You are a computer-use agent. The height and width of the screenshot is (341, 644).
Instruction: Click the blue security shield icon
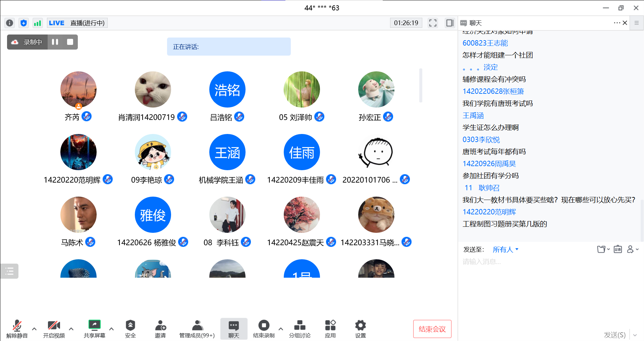point(23,23)
